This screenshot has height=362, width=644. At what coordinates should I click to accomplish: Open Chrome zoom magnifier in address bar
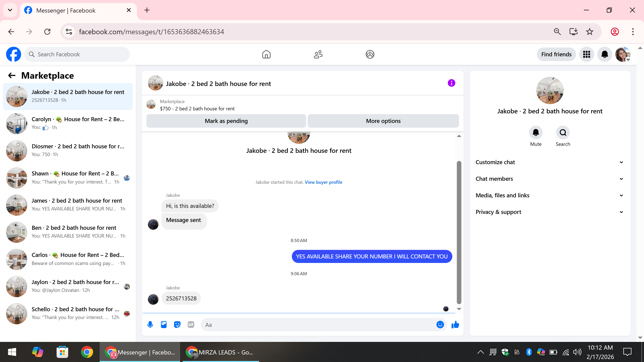coord(557,32)
